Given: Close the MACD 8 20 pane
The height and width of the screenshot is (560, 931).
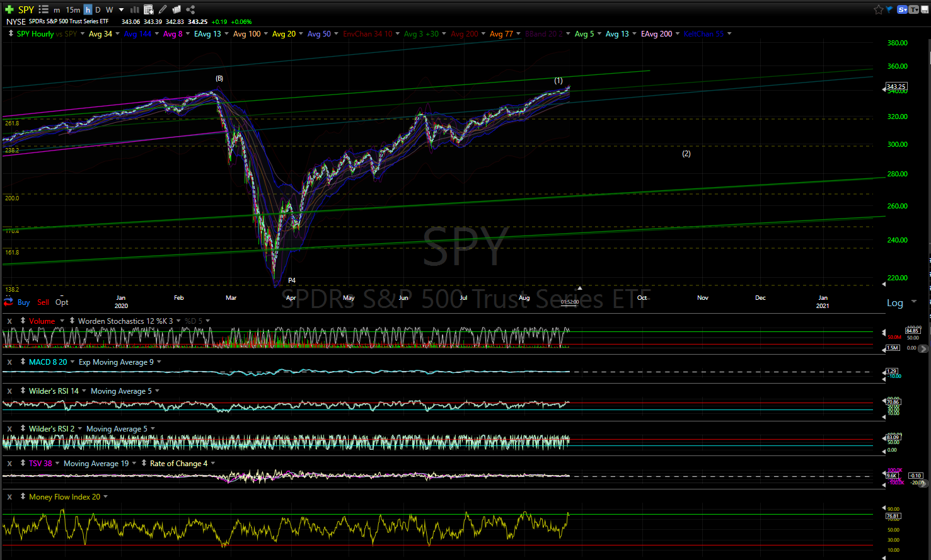Looking at the screenshot, I should [9, 362].
